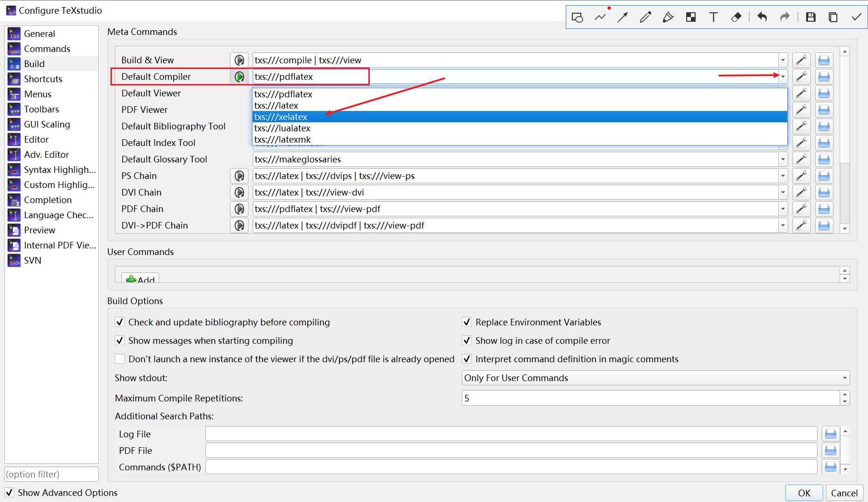Image resolution: width=868 pixels, height=502 pixels.
Task: Choose txs:///pdflatex in the open dropdown list
Action: (520, 94)
